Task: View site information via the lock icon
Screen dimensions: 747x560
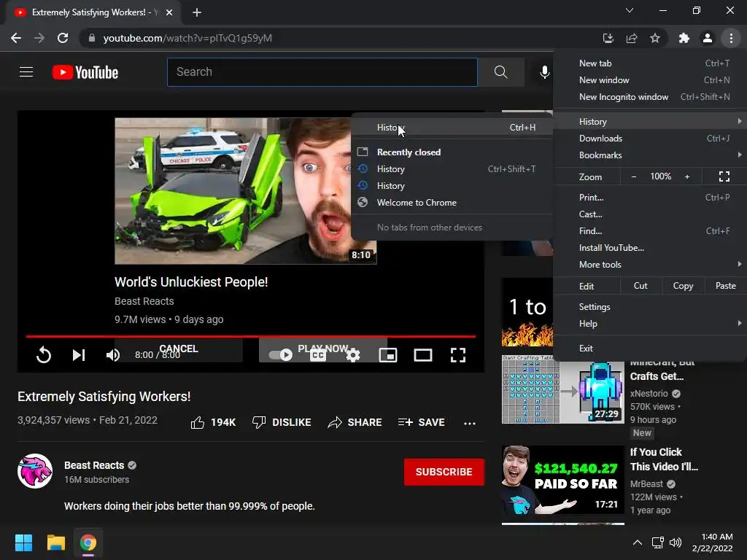Action: (92, 38)
